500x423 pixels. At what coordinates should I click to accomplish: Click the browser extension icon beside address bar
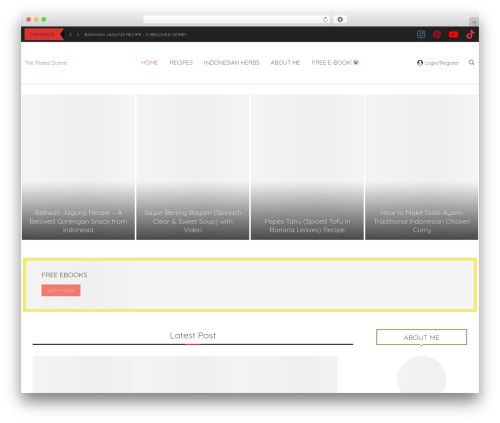[x=340, y=19]
